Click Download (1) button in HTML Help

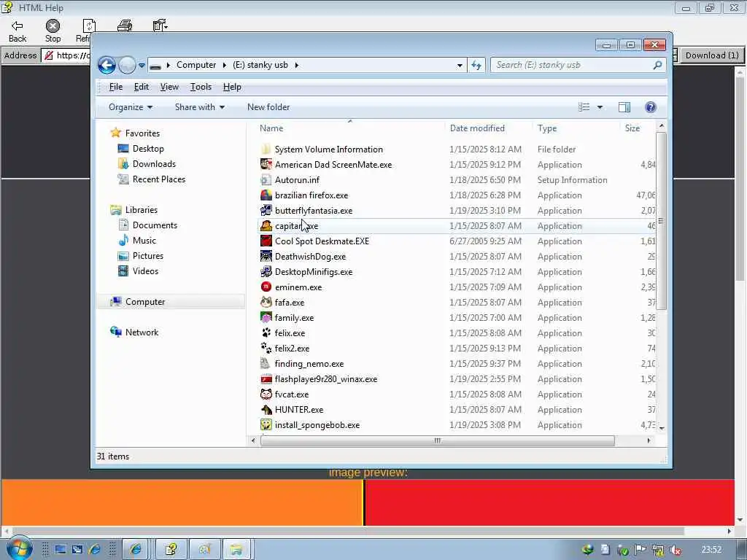point(712,55)
